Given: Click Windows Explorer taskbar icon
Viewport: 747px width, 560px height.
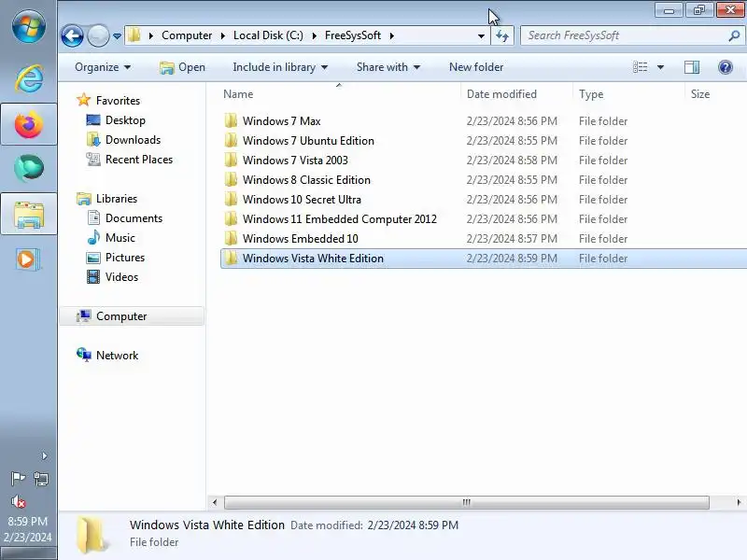Looking at the screenshot, I should [x=29, y=214].
